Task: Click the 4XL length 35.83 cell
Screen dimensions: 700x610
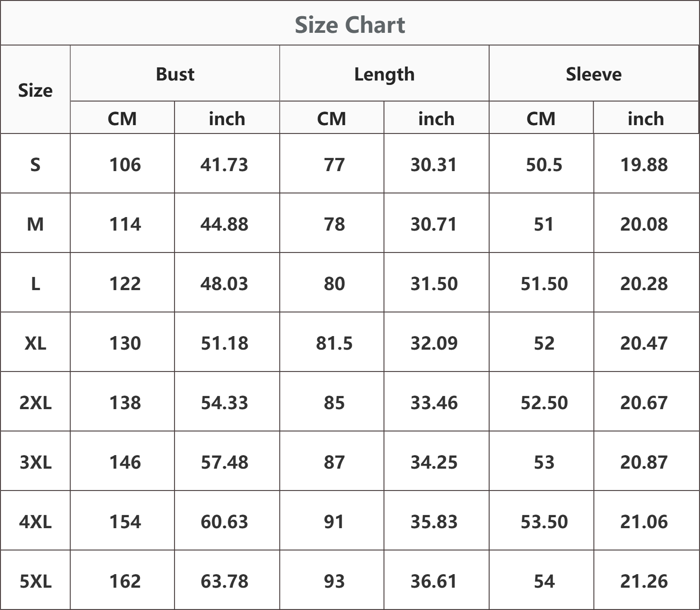Action: coord(436,521)
